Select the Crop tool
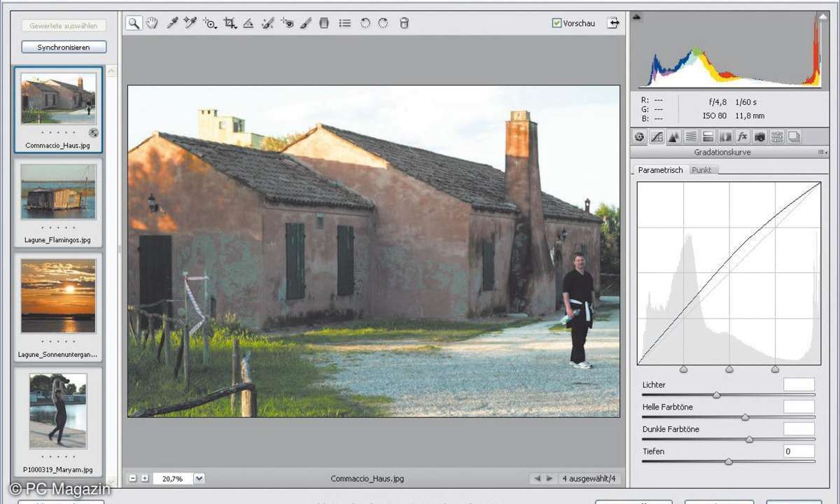The image size is (840, 504). click(x=230, y=23)
